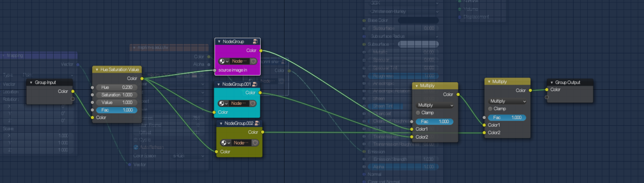The height and width of the screenshot is (183, 644).
Task: Select the 'NodeGroup.001' node title
Action: pyautogui.click(x=236, y=84)
